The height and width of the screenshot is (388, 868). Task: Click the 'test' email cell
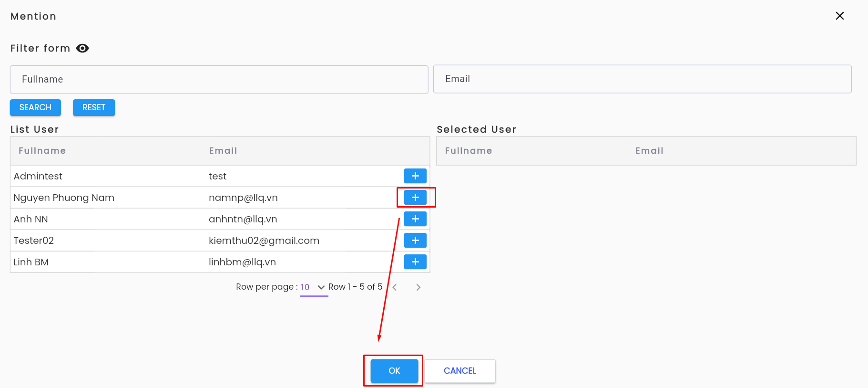tap(217, 176)
